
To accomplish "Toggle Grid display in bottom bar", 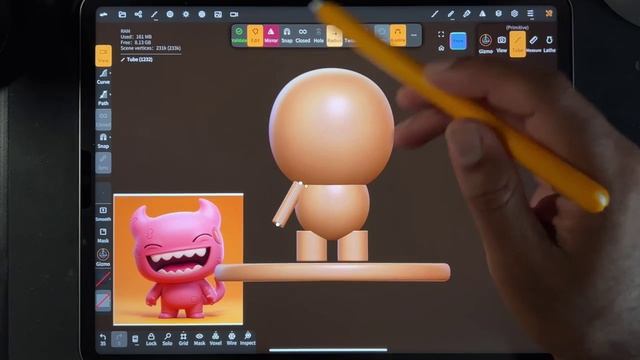I will (x=183, y=339).
